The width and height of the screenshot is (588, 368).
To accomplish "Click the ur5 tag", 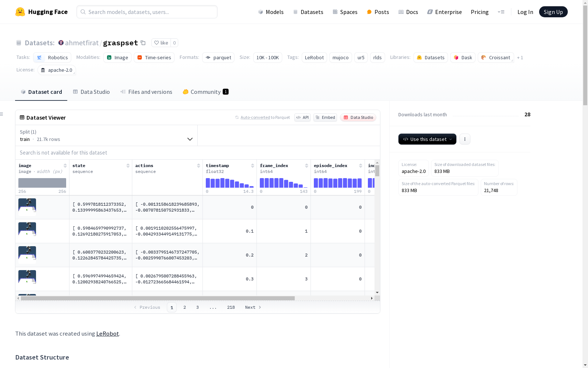I will click(x=361, y=57).
